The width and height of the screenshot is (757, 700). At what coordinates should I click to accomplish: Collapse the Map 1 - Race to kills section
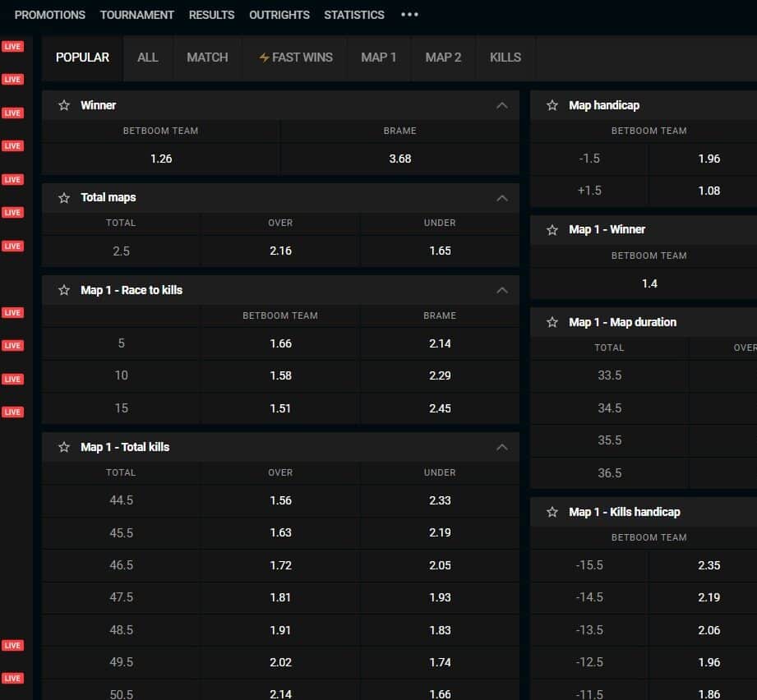(x=501, y=290)
